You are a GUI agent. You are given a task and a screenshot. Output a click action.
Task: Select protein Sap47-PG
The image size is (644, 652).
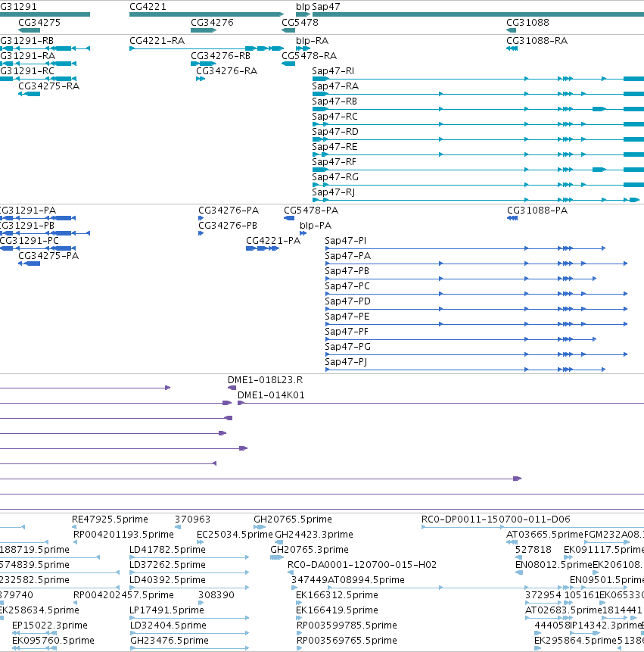[347, 347]
